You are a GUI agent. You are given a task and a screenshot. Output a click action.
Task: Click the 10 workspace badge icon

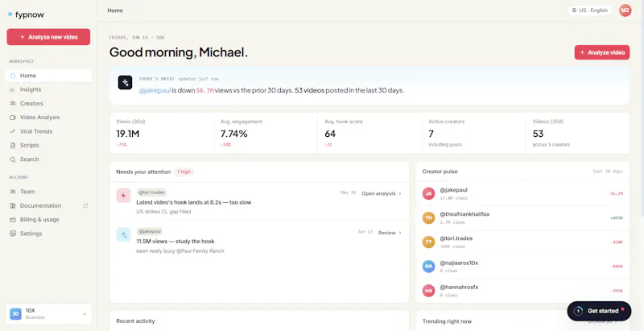click(x=15, y=314)
